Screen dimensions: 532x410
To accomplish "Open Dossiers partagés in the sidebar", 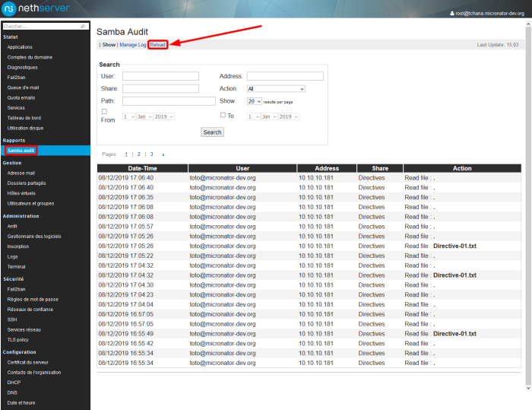I will [27, 183].
